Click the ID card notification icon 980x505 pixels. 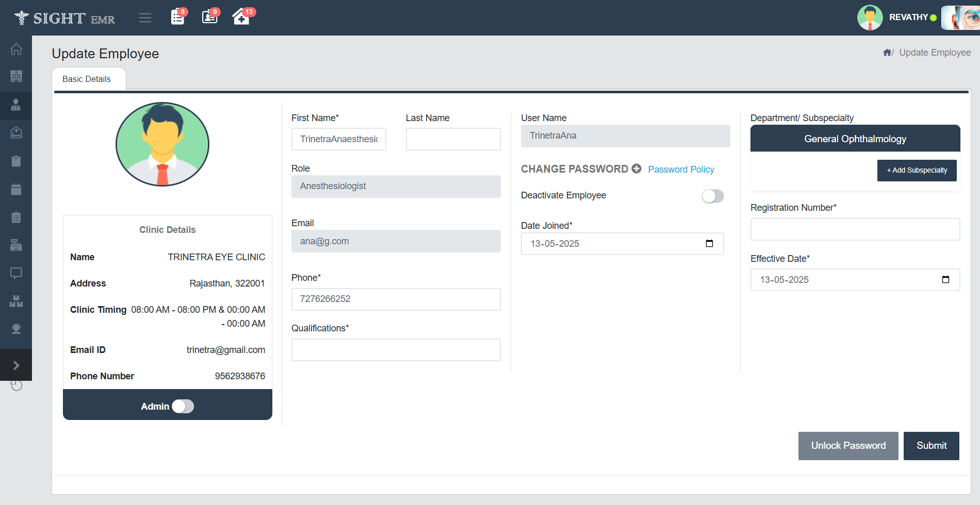click(209, 18)
